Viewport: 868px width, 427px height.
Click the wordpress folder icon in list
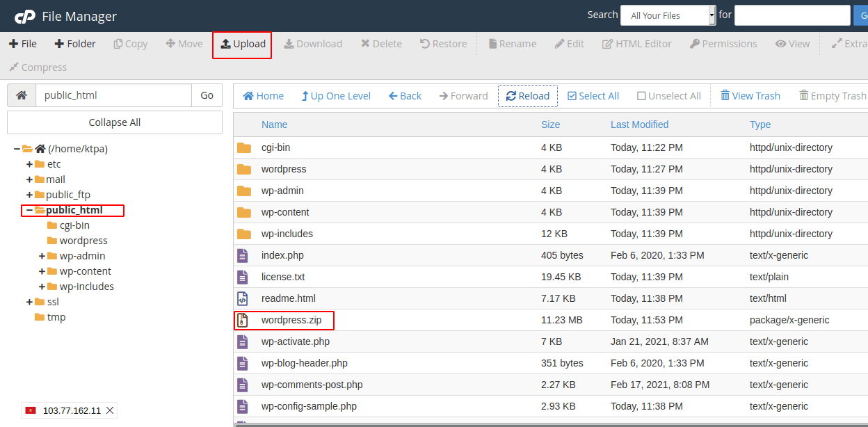point(243,169)
